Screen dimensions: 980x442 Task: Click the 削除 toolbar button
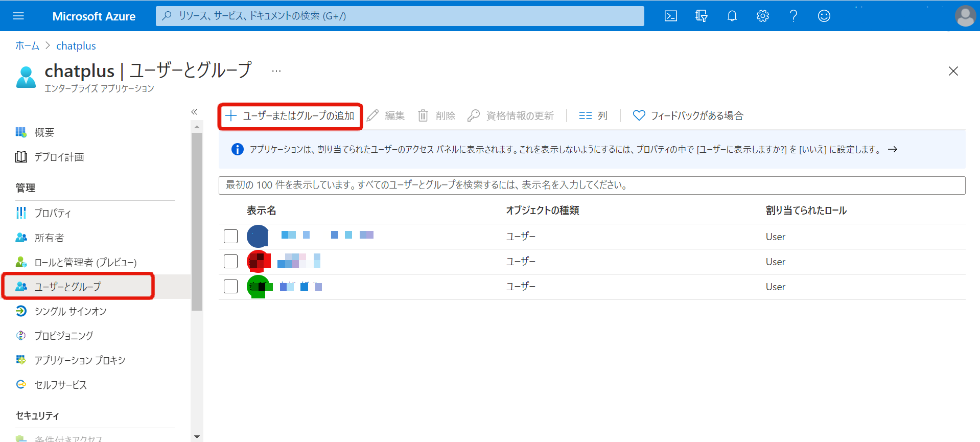[x=436, y=116]
